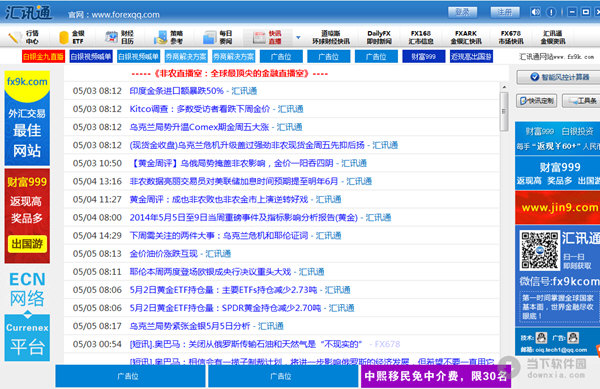600x389 pixels.
Task: Switch to 汇讯通金银资讯 source
Action: tap(553, 37)
